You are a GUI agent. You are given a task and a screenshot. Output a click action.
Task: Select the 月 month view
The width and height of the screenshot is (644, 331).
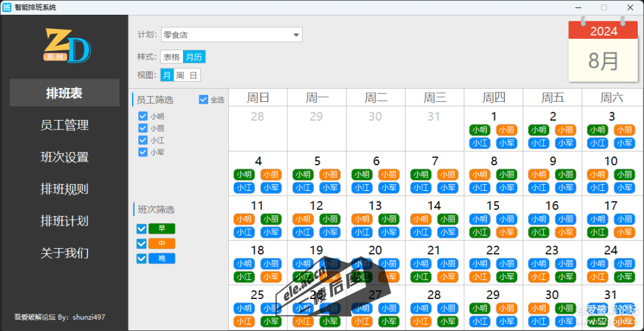point(167,75)
